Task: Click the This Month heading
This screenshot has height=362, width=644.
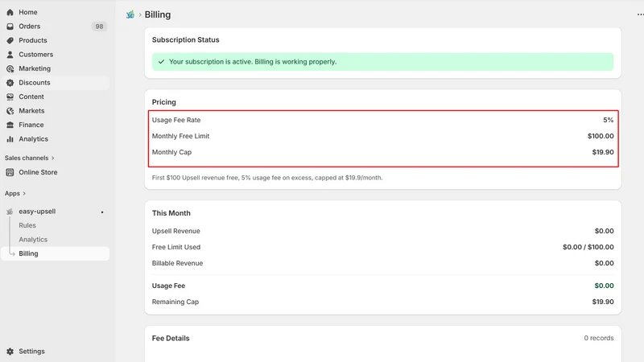Action: 171,213
